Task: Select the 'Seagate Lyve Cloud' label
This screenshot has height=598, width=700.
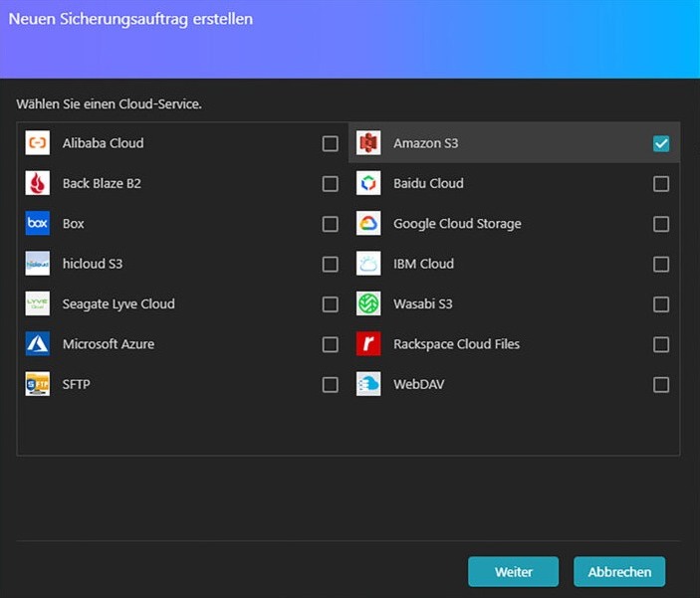Action: 118,303
